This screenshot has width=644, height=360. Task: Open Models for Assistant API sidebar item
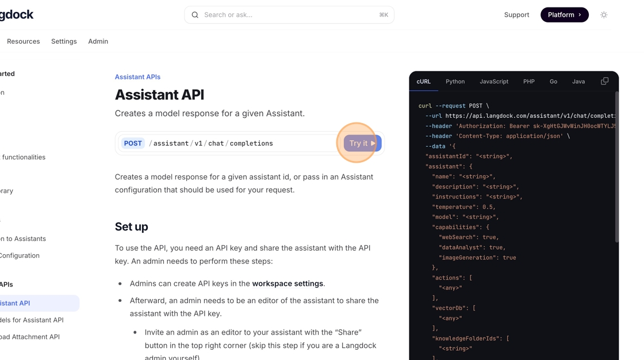pyautogui.click(x=32, y=320)
